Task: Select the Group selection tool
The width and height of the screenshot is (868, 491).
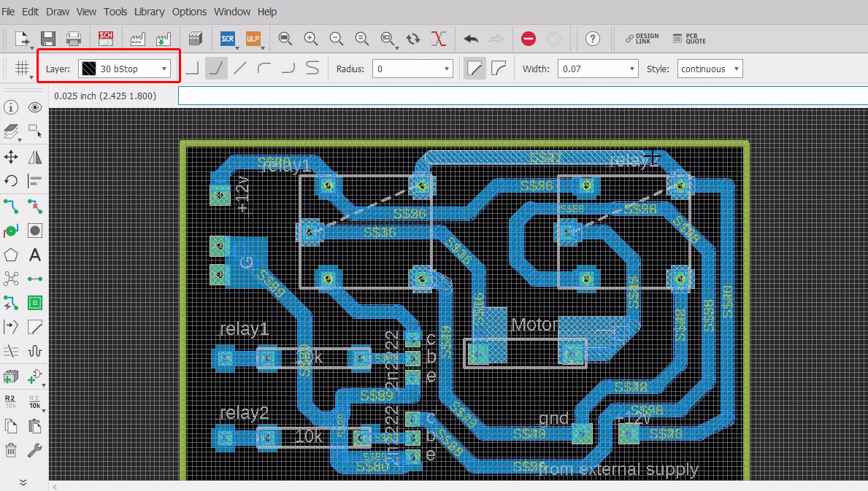Action: click(x=35, y=131)
